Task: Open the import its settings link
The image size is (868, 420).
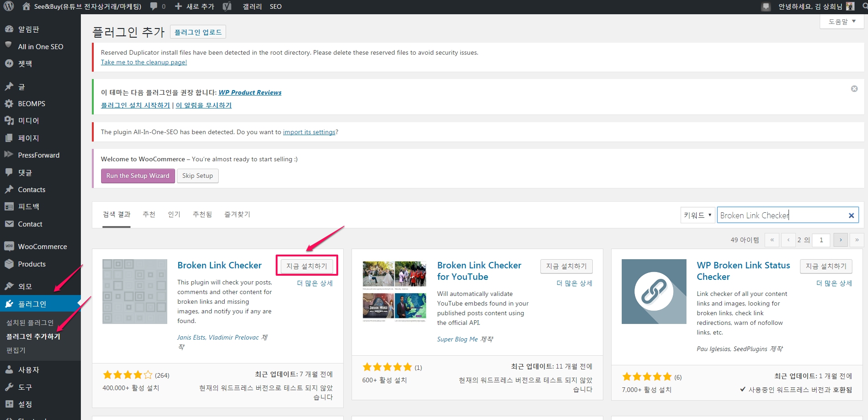Action: pyautogui.click(x=309, y=132)
